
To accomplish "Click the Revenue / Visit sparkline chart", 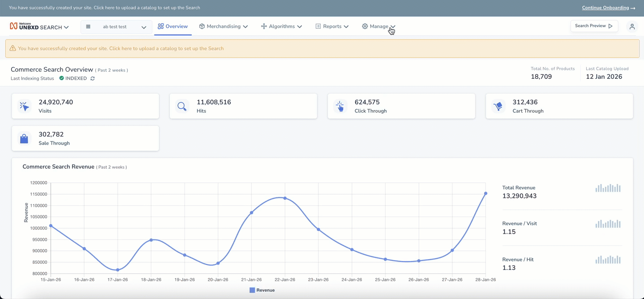I will [608, 223].
